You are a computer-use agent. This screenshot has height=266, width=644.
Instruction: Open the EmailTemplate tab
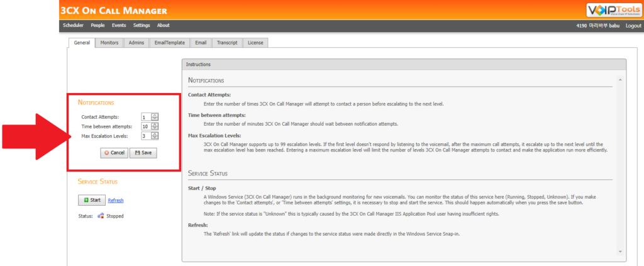click(x=170, y=43)
